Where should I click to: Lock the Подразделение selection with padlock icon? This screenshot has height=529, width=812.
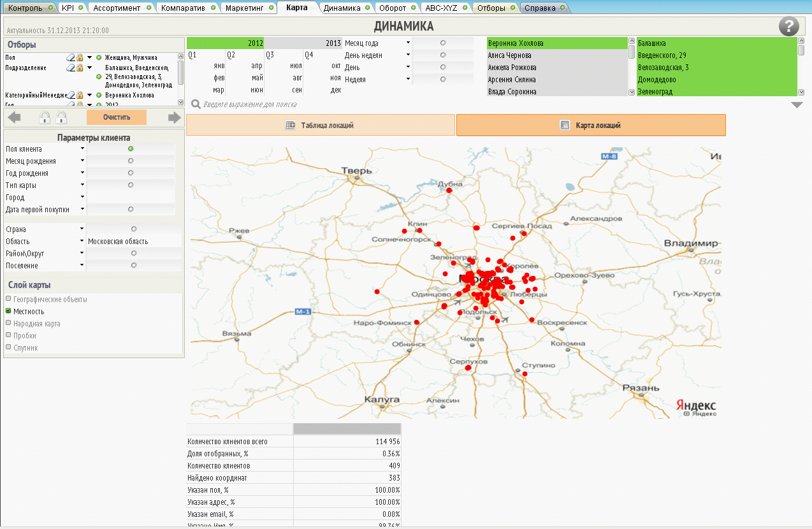[x=80, y=67]
